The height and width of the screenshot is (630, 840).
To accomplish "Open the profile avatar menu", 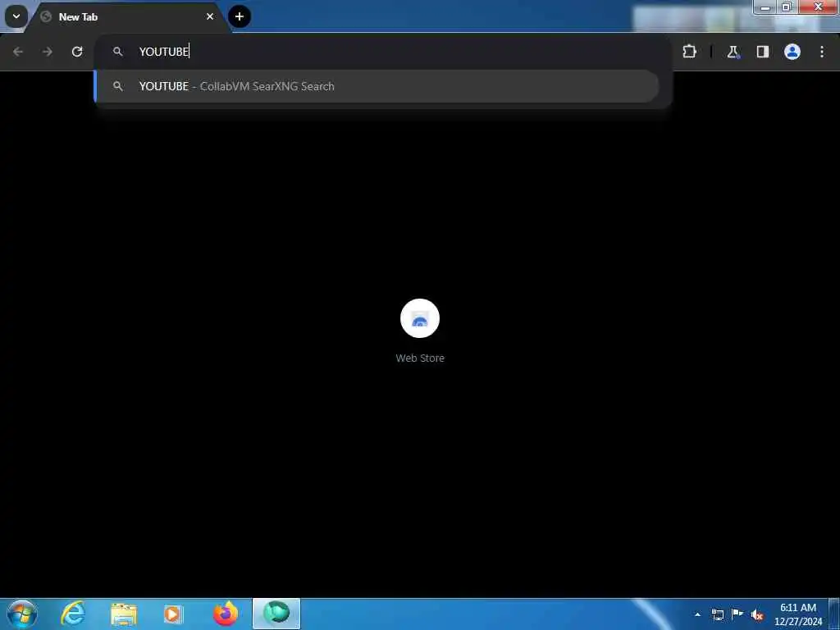I will point(792,52).
